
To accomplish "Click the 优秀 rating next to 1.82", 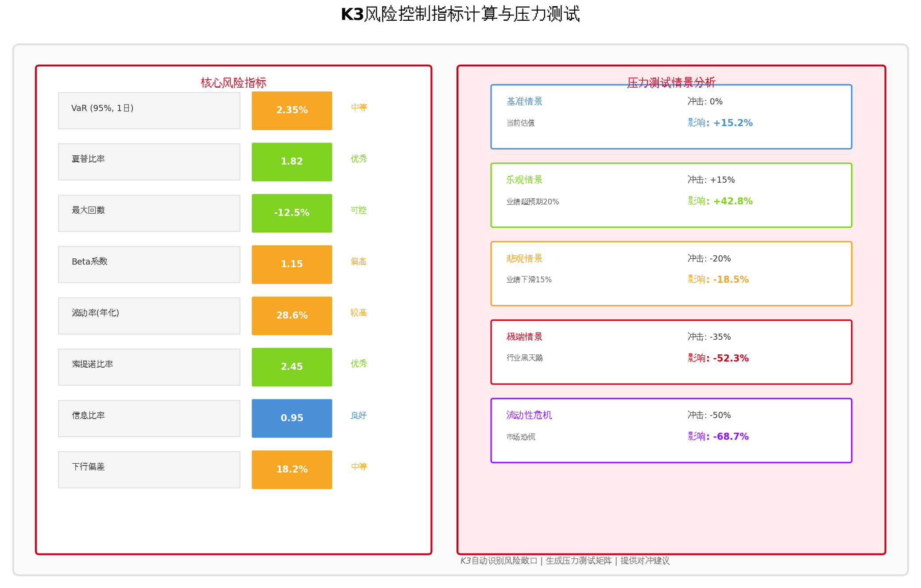I will click(x=359, y=159).
